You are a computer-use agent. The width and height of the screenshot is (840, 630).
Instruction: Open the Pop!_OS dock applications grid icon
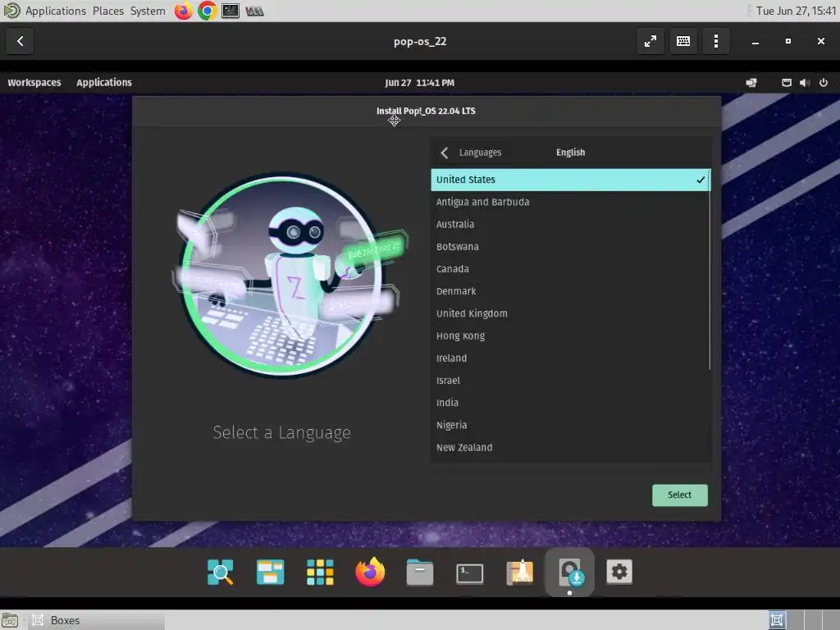pyautogui.click(x=320, y=572)
